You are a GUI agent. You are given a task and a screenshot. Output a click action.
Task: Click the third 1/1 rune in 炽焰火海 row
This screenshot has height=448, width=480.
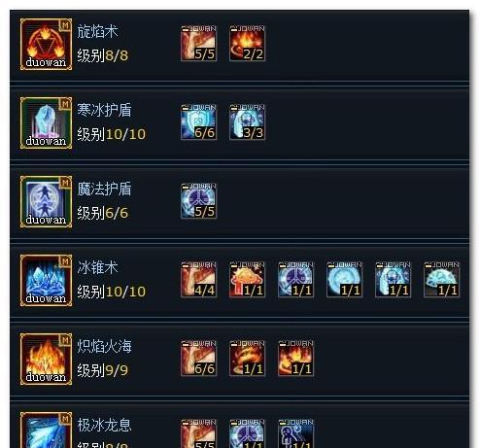tap(296, 359)
